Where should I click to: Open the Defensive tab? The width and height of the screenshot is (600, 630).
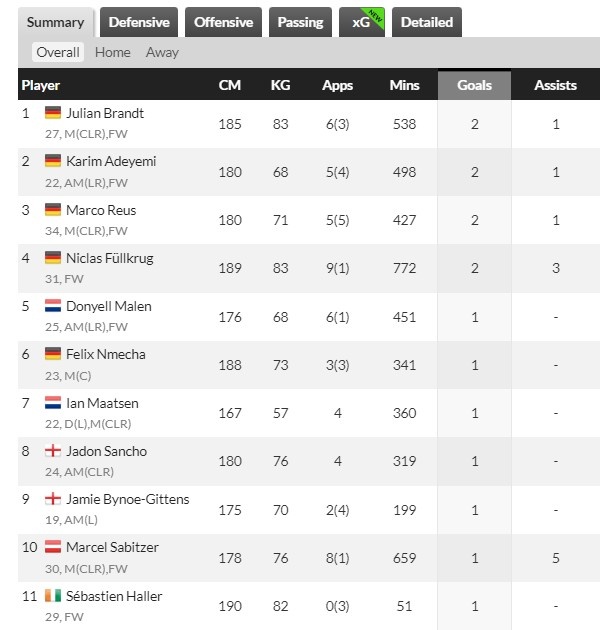[138, 22]
